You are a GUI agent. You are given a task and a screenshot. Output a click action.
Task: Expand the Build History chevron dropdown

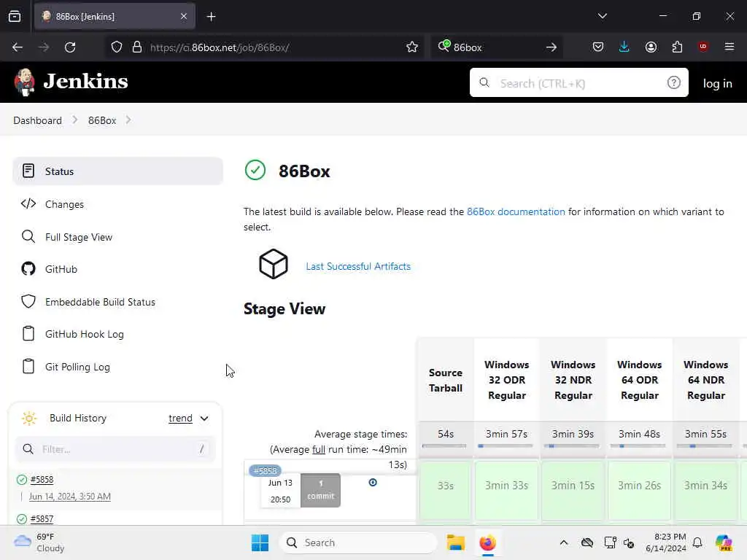pyautogui.click(x=204, y=419)
